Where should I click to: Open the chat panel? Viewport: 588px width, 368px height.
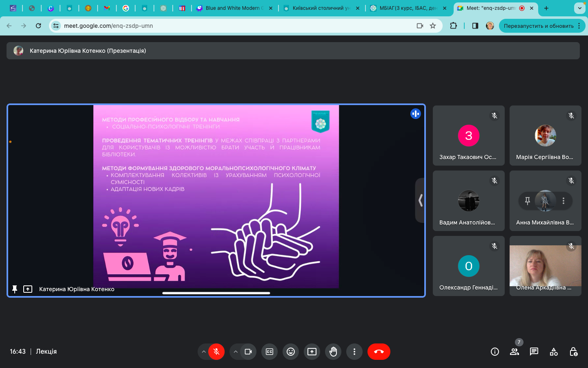(x=534, y=352)
